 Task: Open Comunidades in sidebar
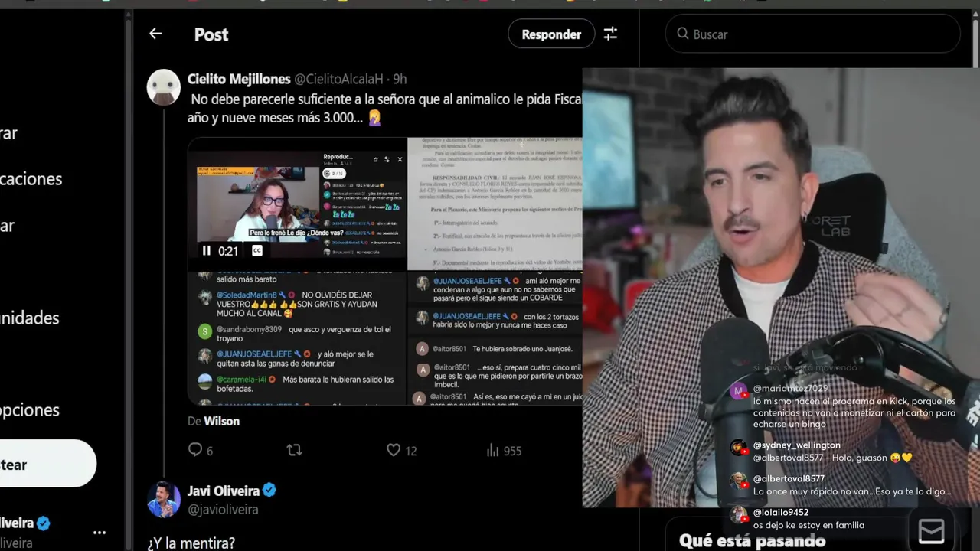tap(29, 318)
